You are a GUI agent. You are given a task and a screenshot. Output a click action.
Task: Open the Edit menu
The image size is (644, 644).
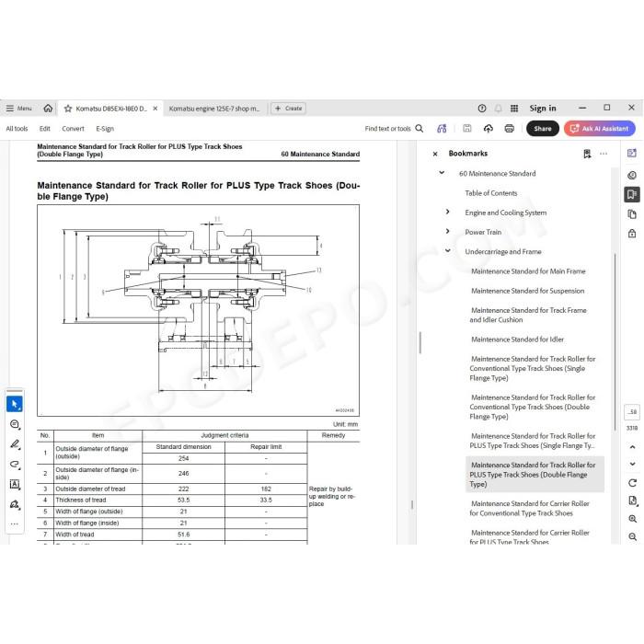point(45,129)
